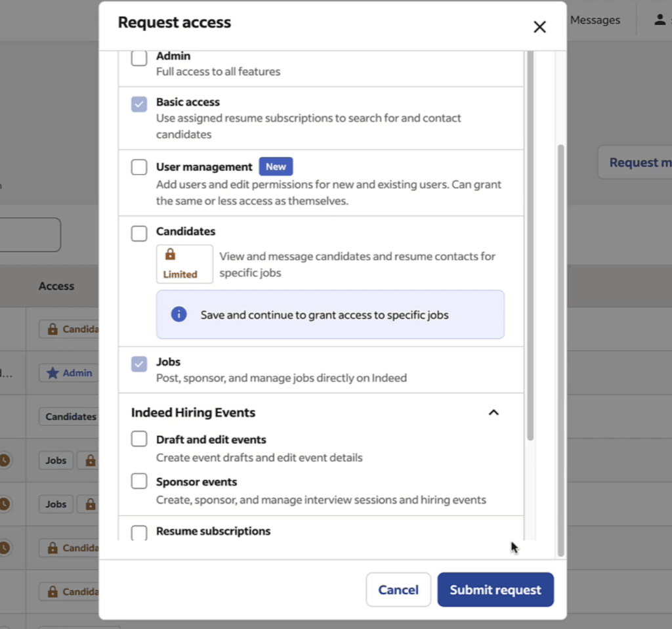Click the blue star on the Admin access badge

(53, 373)
